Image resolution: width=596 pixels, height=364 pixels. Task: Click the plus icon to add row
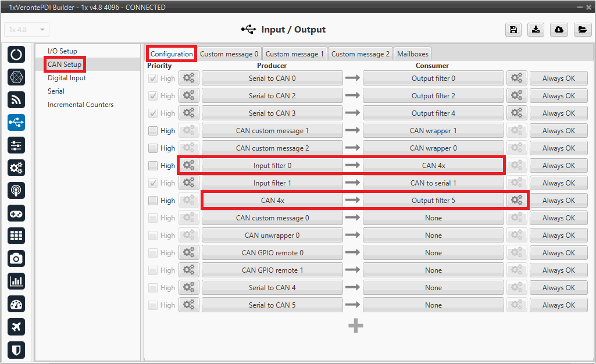pos(355,326)
